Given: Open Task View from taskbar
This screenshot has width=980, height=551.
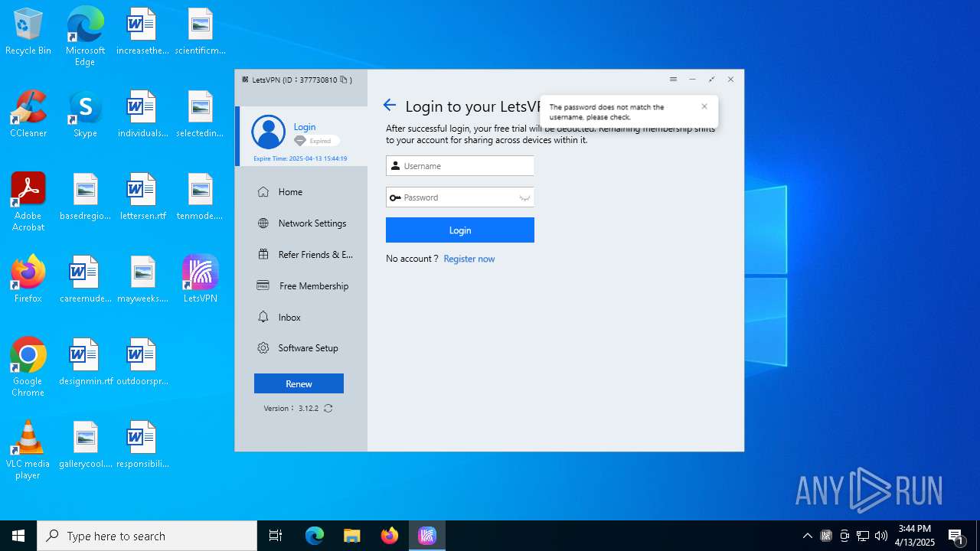Looking at the screenshot, I should point(276,536).
